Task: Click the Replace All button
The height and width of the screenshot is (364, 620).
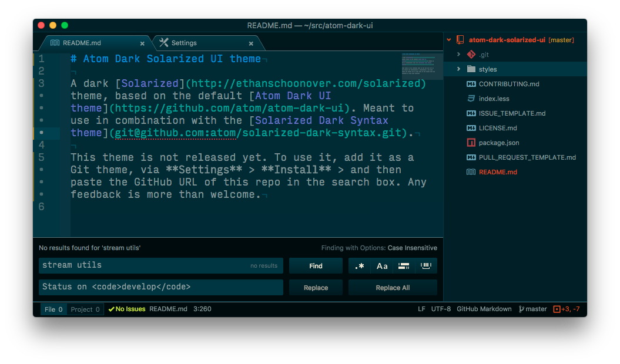Action: tap(393, 288)
